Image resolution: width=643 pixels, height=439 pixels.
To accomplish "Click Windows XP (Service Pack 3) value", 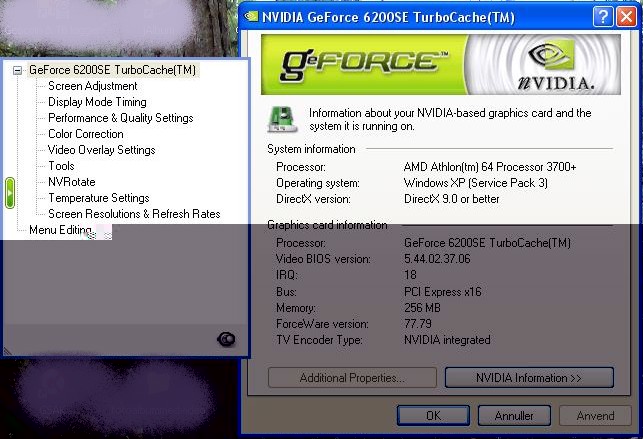I will click(x=476, y=183).
